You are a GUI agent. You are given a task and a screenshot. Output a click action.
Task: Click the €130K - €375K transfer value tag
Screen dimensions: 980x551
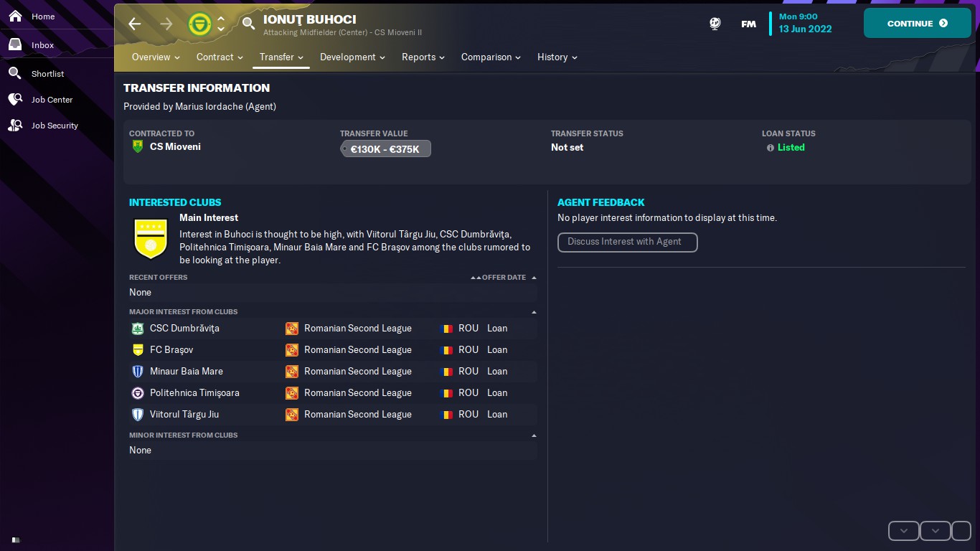click(385, 149)
